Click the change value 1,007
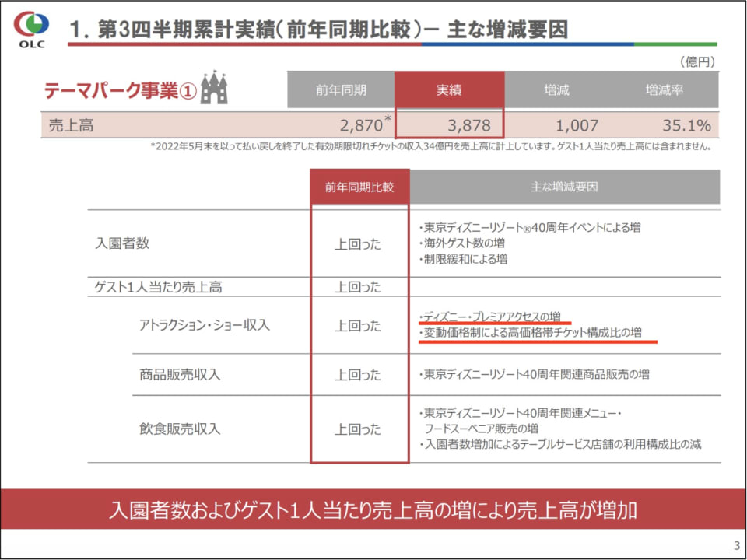This screenshot has width=747, height=560. click(x=577, y=125)
